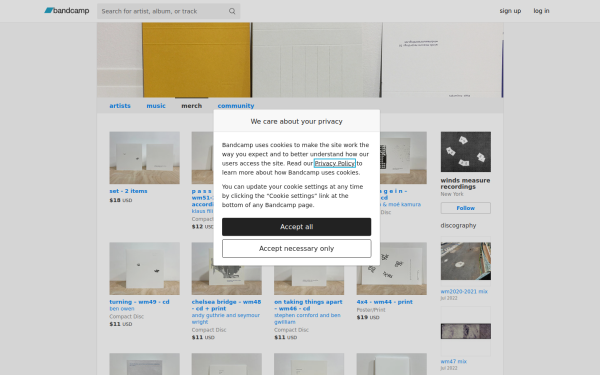Open the sign up link
Image resolution: width=600 pixels, height=375 pixels.
click(x=510, y=11)
